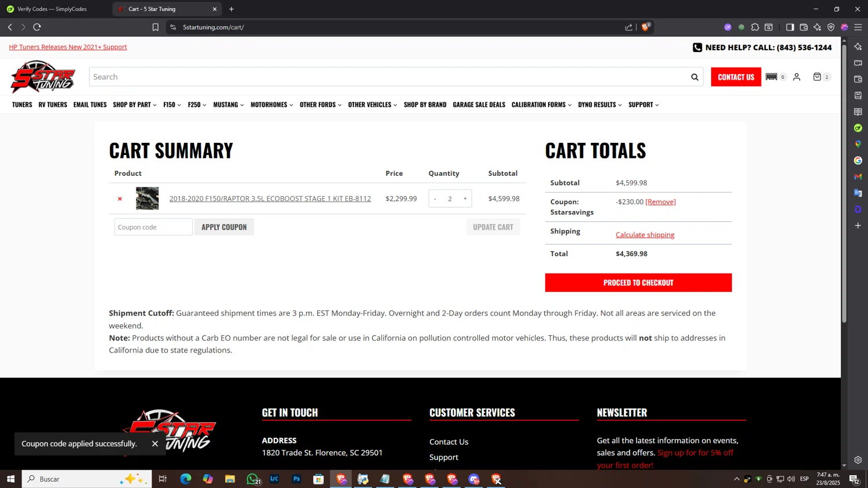This screenshot has width=868, height=488.
Task: Click the search magnifier icon in site search
Action: click(x=694, y=77)
